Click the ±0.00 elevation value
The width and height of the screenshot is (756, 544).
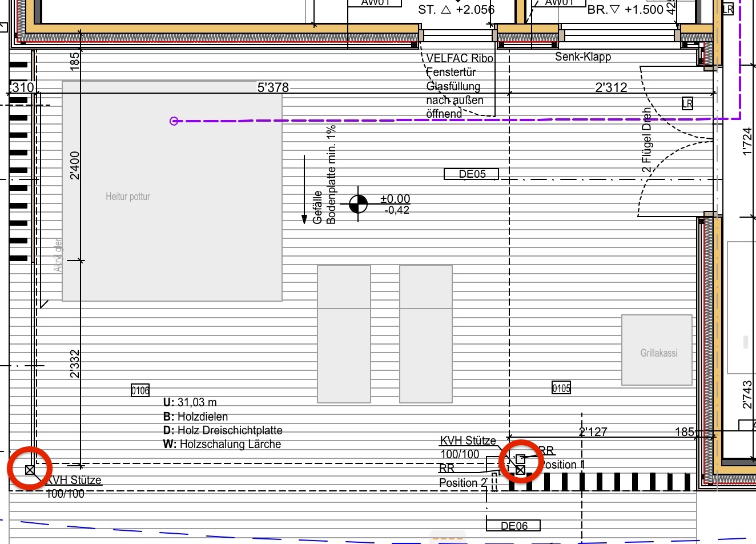click(395, 199)
